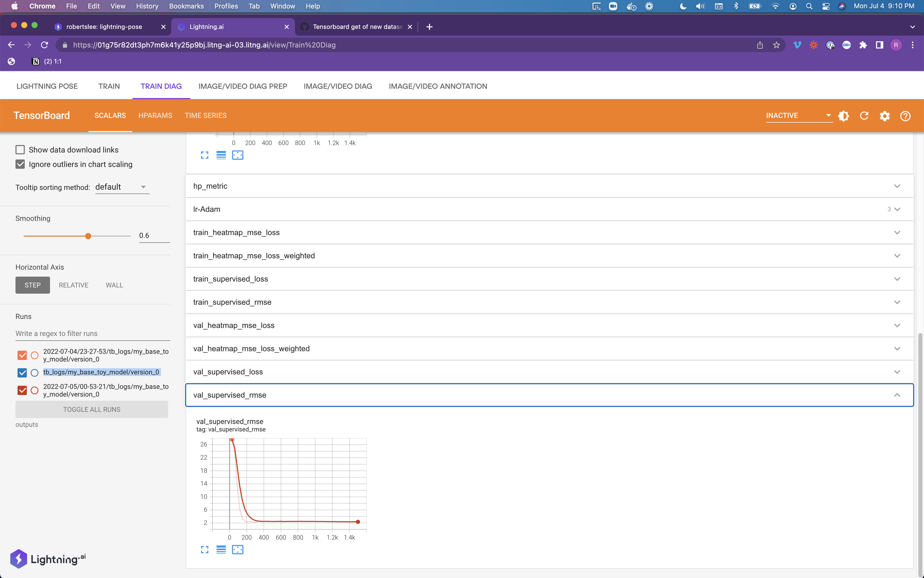
Task: Expand hp_metric section
Action: (549, 186)
